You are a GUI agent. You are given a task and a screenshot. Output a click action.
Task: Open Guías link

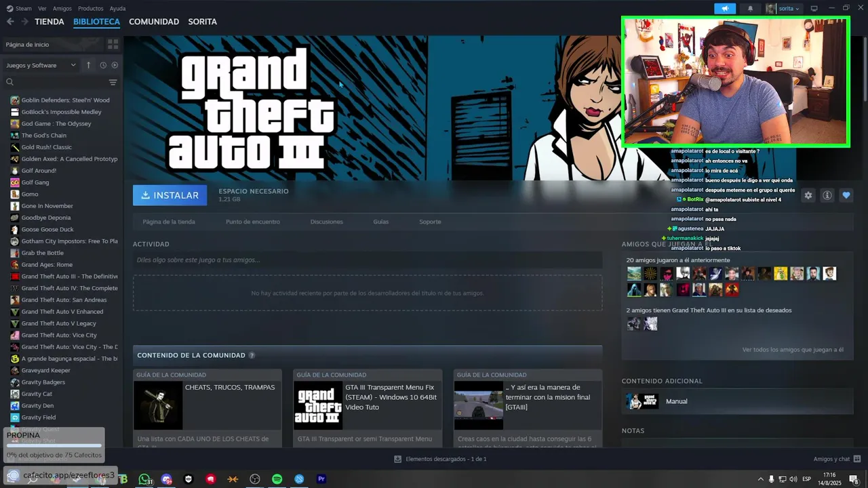(x=380, y=222)
